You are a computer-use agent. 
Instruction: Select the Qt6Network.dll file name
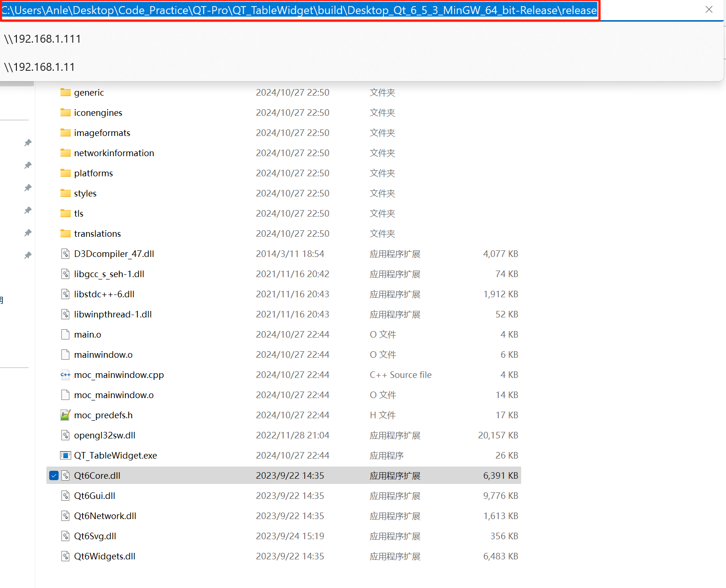pyautogui.click(x=105, y=516)
